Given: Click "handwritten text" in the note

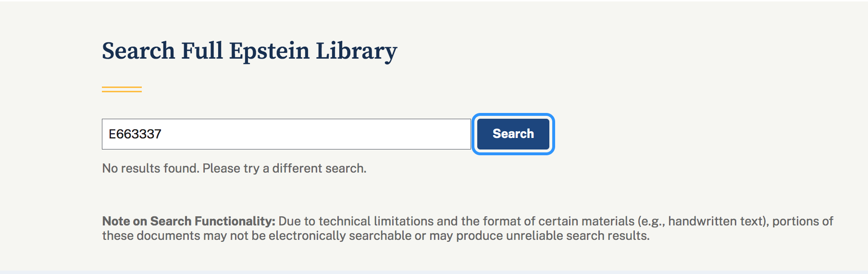Looking at the screenshot, I should [x=714, y=221].
